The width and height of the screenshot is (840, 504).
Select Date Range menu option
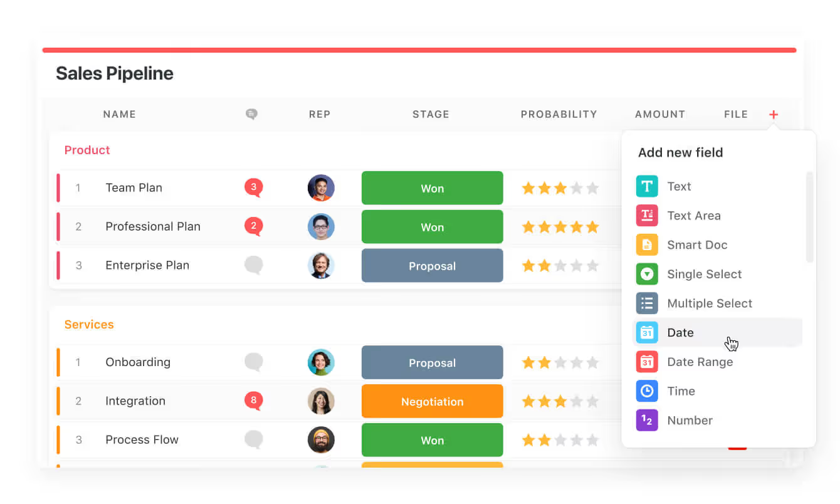[700, 362]
